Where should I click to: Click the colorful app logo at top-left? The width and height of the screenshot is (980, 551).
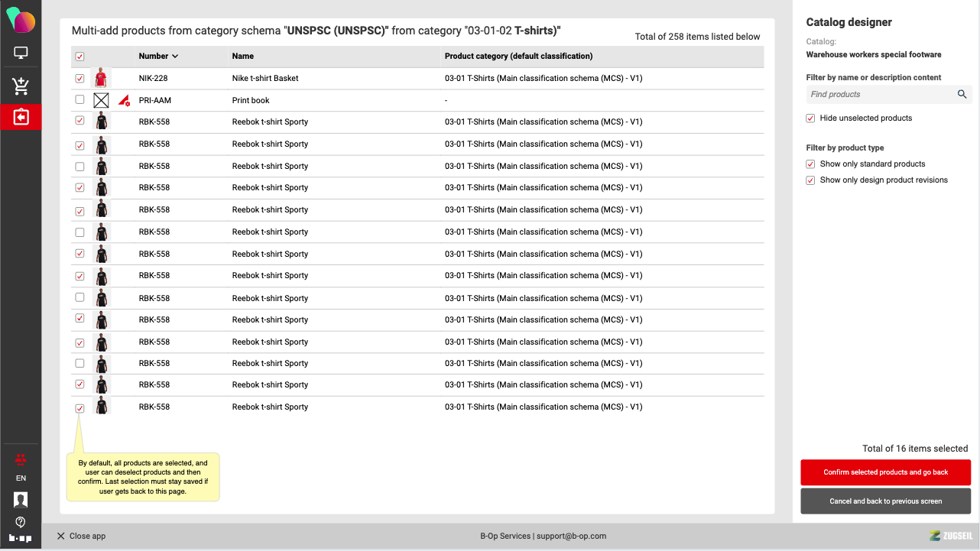click(x=21, y=20)
